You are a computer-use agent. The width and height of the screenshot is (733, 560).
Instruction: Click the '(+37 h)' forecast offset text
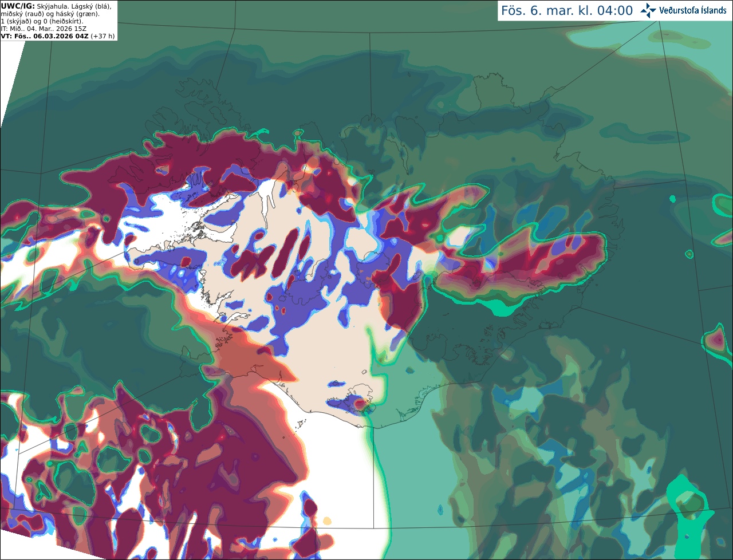103,36
